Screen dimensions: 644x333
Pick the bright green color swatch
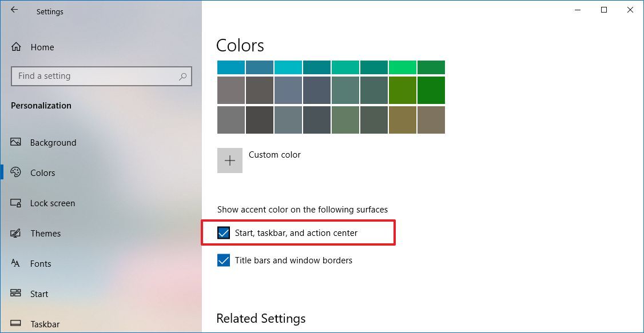tap(403, 67)
